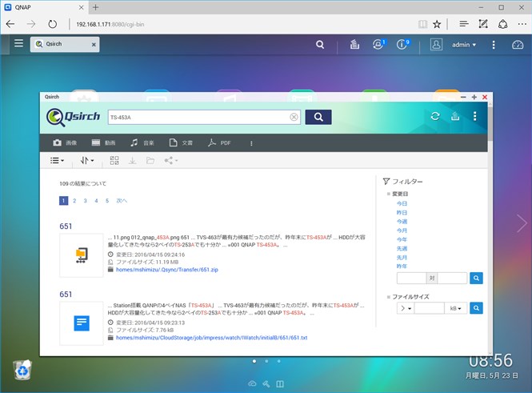Image resolution: width=532 pixels, height=393 pixels.
Task: Filter results by documents (page icon)
Action: tap(181, 143)
